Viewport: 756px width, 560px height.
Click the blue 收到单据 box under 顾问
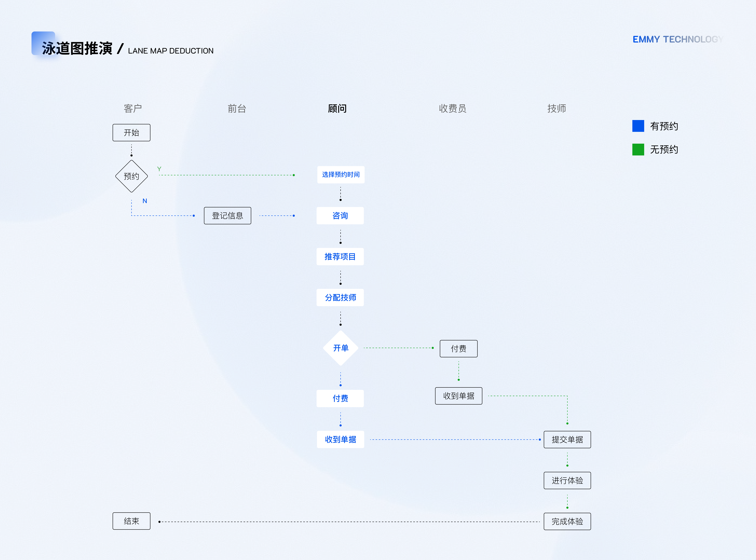pyautogui.click(x=340, y=439)
